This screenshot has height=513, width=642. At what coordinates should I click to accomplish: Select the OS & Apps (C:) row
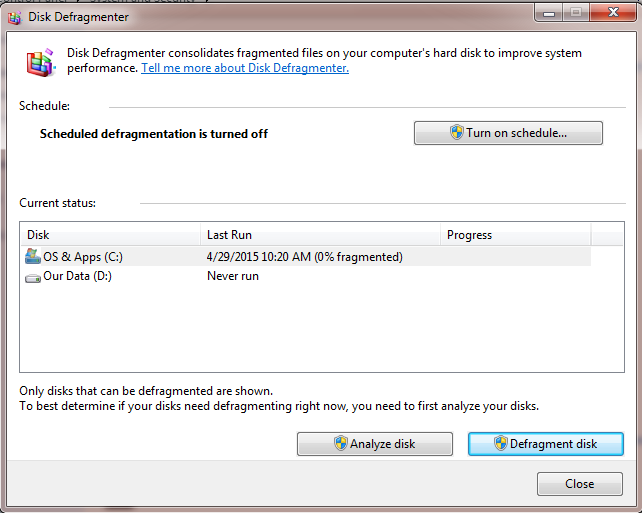coord(305,257)
